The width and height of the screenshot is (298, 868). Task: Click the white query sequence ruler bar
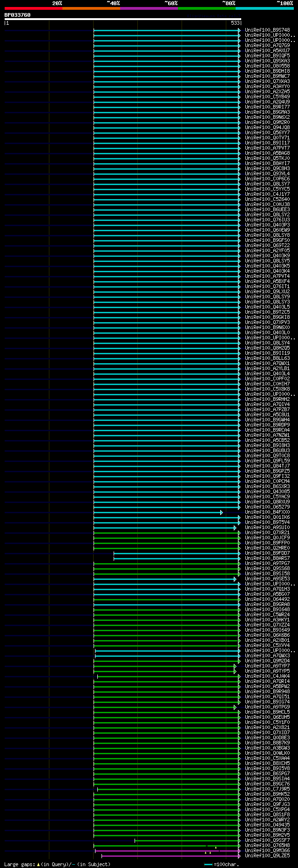click(x=123, y=19)
